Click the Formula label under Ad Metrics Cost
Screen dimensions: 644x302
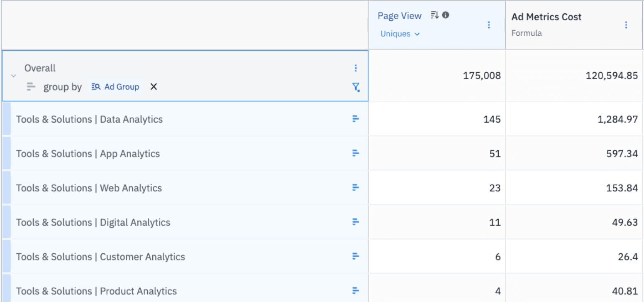tap(527, 33)
